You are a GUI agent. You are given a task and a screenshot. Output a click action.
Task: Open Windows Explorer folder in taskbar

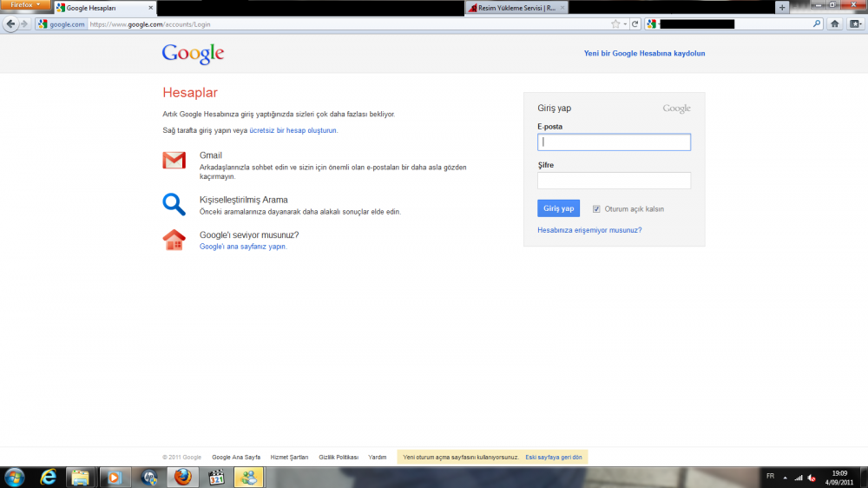80,478
